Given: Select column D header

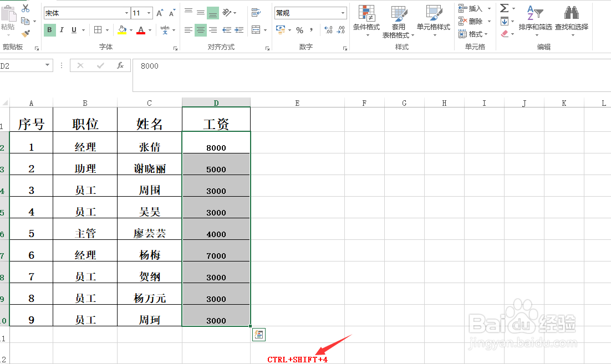Looking at the screenshot, I should point(216,103).
